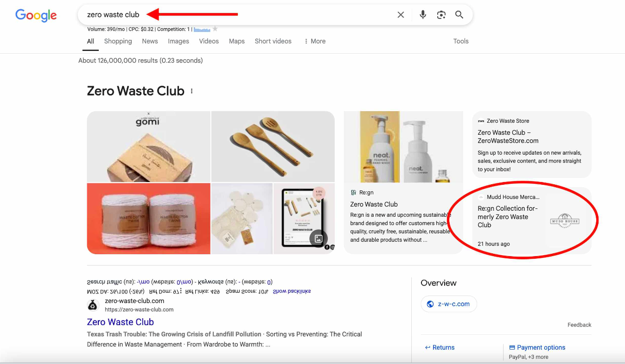Open the wooden spoons product image
Screen dimensions: 625x364
point(273,146)
